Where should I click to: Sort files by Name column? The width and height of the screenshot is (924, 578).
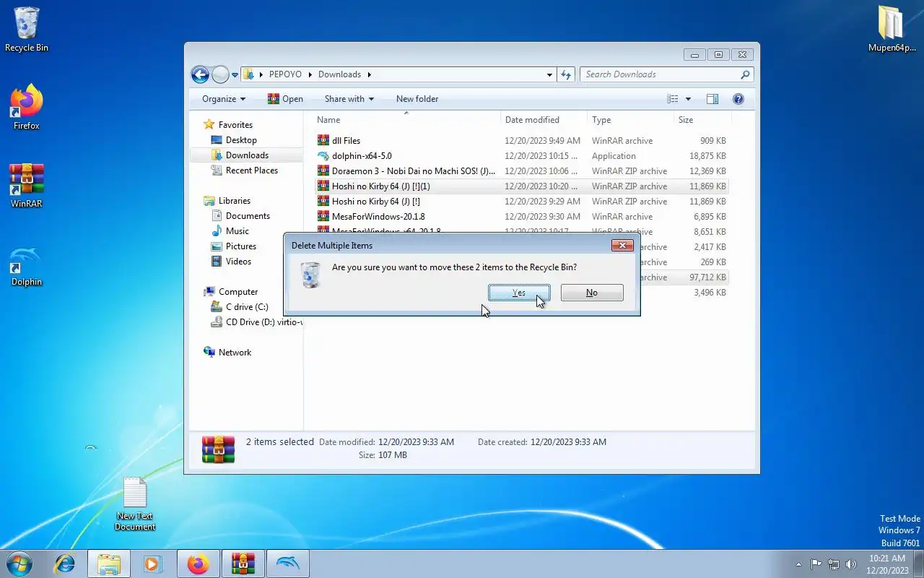(406, 120)
